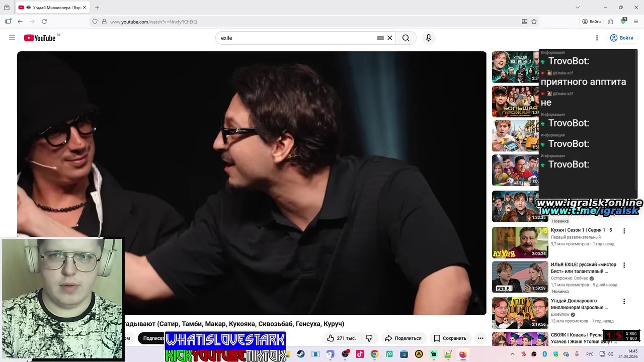This screenshot has height=362, width=644.
Task: Open "Угадай Долларового Миллионера" video title
Action: coord(580,304)
